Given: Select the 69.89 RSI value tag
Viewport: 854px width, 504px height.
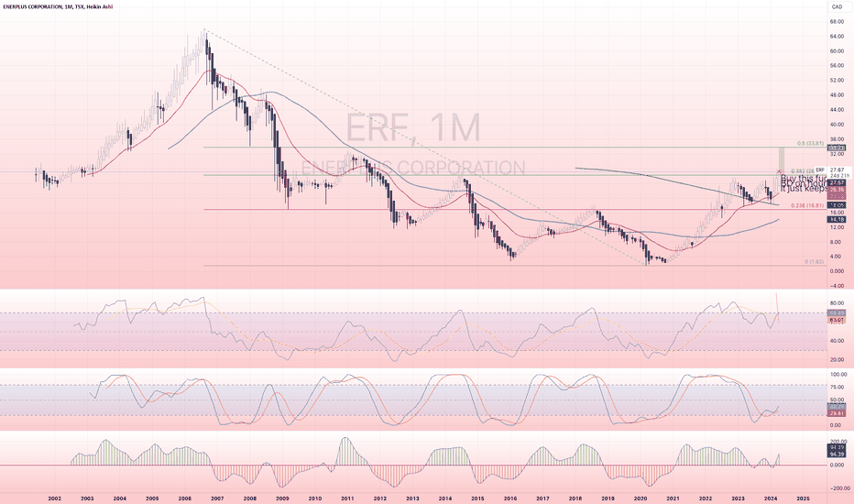Looking at the screenshot, I should point(836,312).
